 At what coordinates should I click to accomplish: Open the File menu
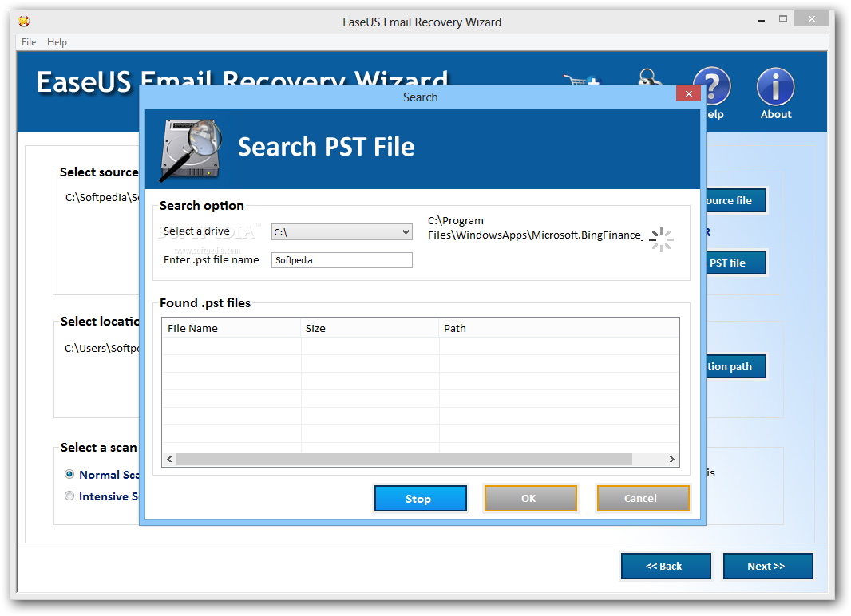tap(29, 41)
